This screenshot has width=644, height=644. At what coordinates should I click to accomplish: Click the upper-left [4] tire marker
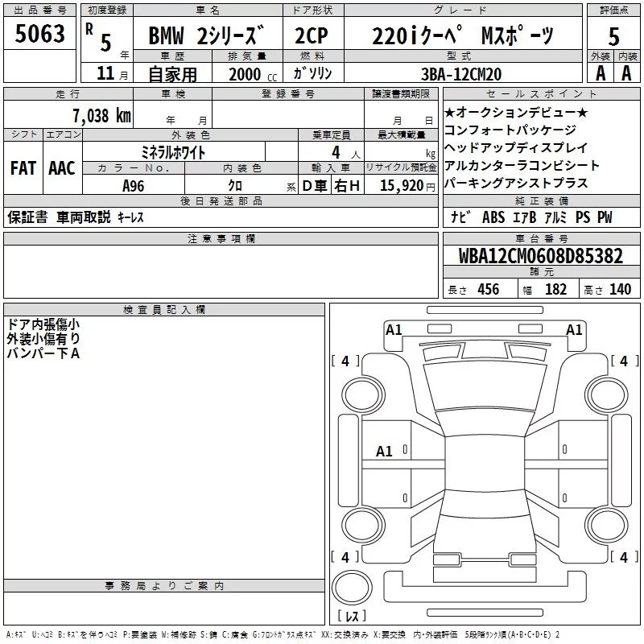tap(345, 361)
